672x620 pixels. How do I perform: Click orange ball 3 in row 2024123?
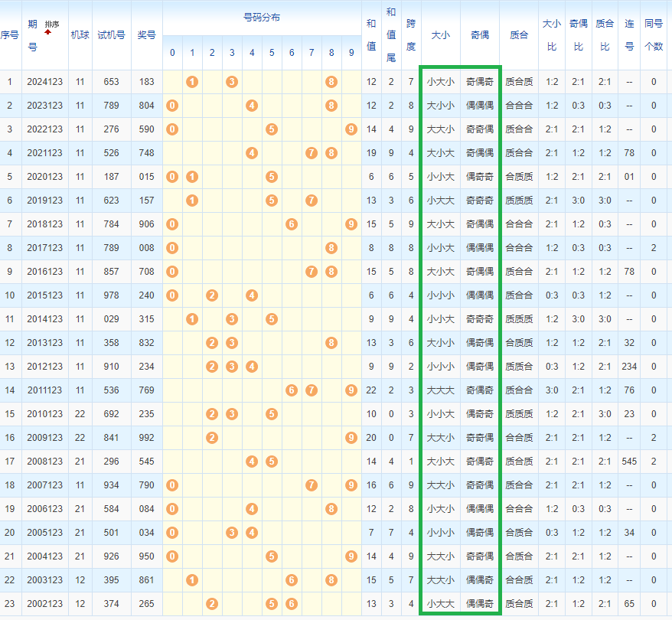pos(232,82)
